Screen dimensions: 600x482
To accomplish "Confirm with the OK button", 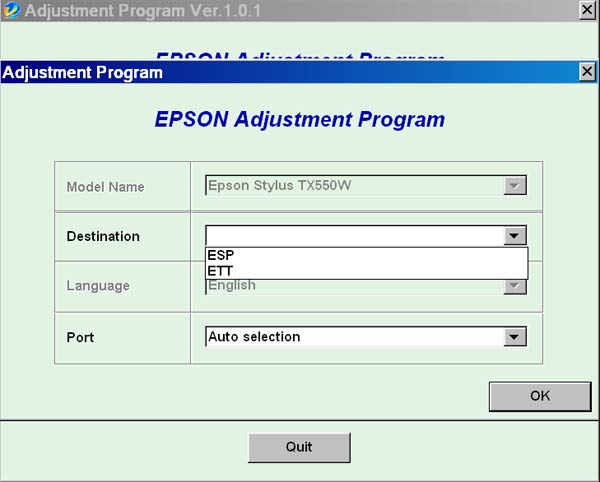I will pos(540,396).
